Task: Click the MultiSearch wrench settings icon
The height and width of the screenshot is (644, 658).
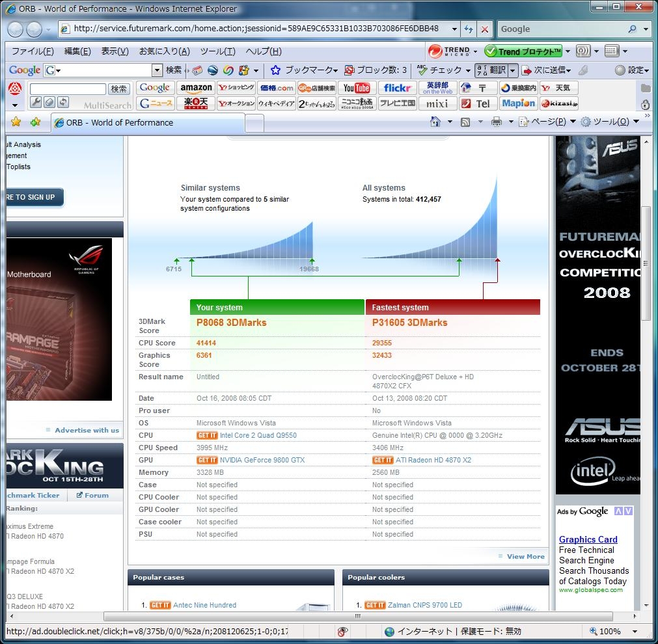Action: click(36, 102)
